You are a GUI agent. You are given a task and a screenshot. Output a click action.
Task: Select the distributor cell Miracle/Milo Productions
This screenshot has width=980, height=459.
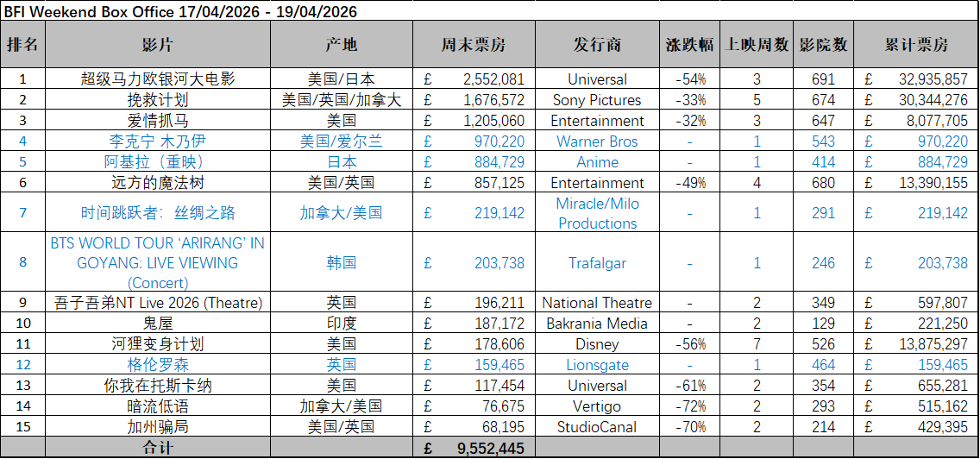click(x=597, y=213)
